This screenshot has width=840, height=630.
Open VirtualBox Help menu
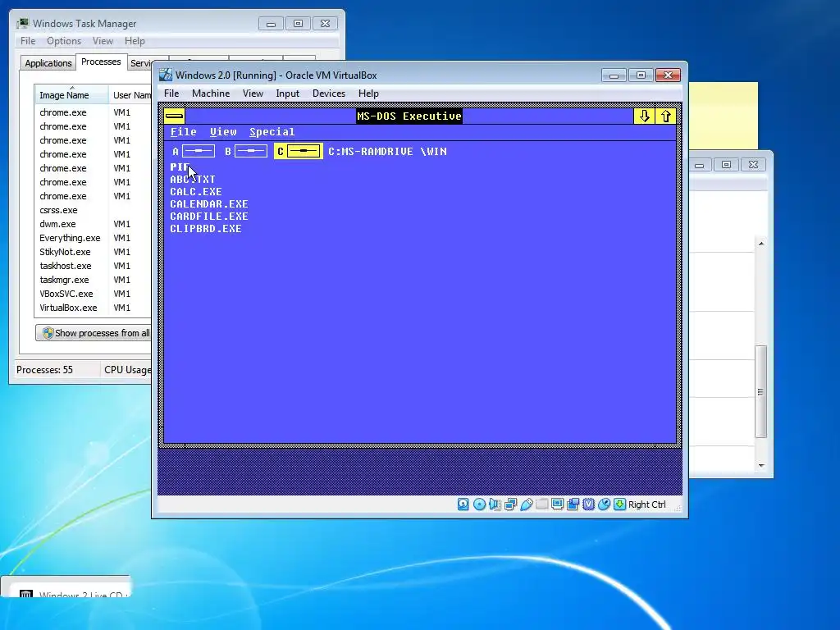[x=368, y=94]
